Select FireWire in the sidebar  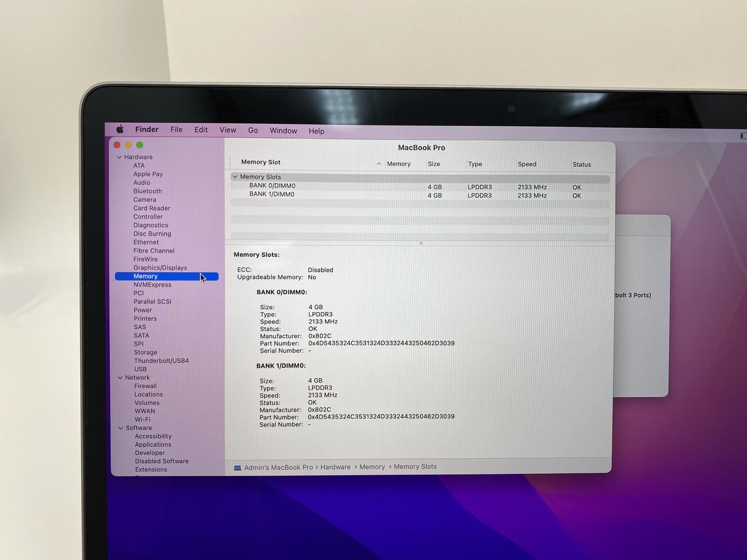point(146,259)
